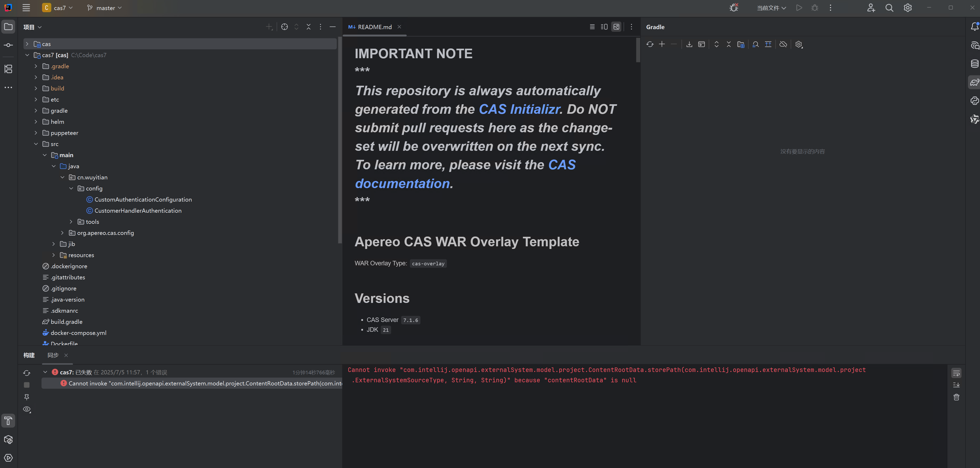
Task: Open cas7 project dropdown
Action: point(57,8)
